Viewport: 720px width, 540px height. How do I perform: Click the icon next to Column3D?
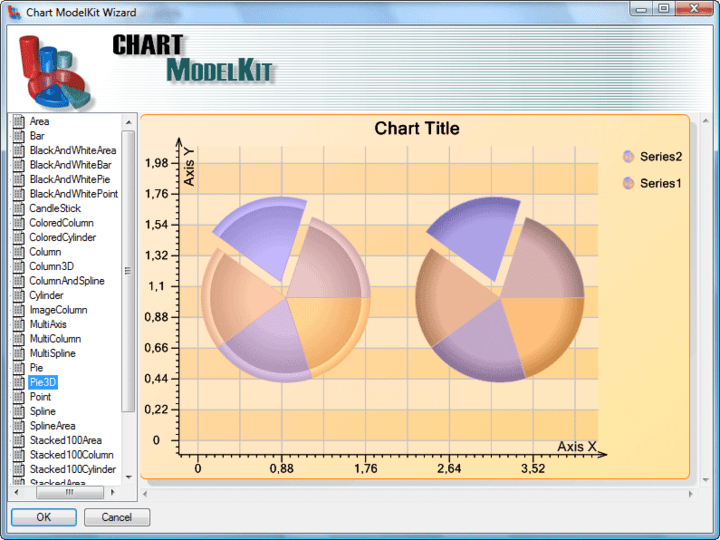(19, 266)
